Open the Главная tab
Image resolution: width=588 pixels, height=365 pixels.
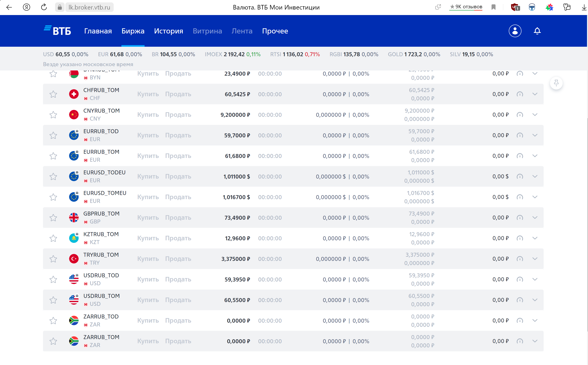point(98,31)
